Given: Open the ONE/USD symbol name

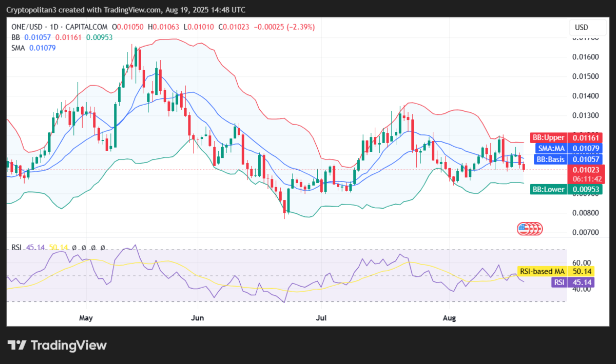Looking at the screenshot, I should pyautogui.click(x=28, y=27).
